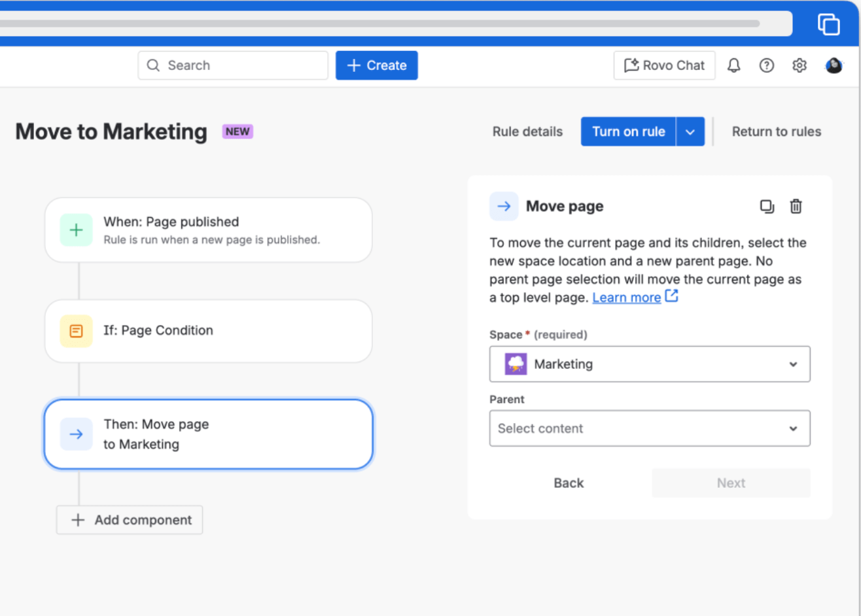Open Rule details
Viewport: 861px width, 616px height.
527,131
